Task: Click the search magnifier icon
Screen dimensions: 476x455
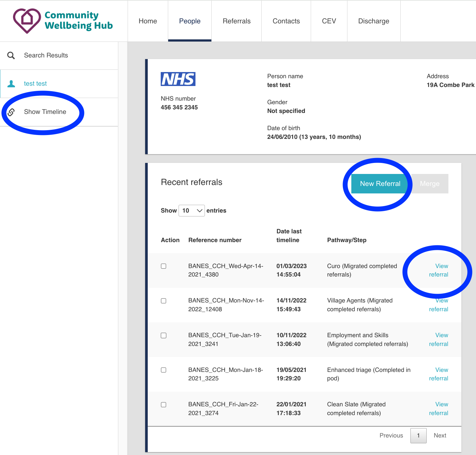Action: pyautogui.click(x=11, y=55)
